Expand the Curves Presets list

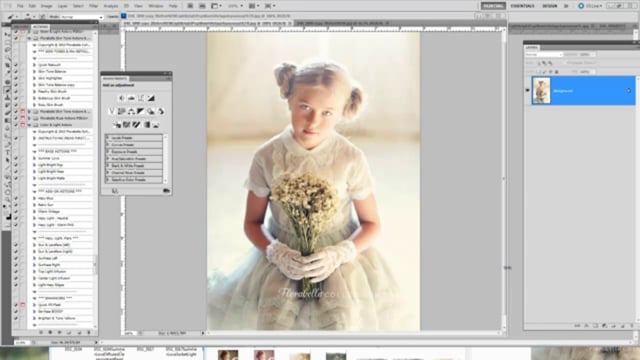108,145
